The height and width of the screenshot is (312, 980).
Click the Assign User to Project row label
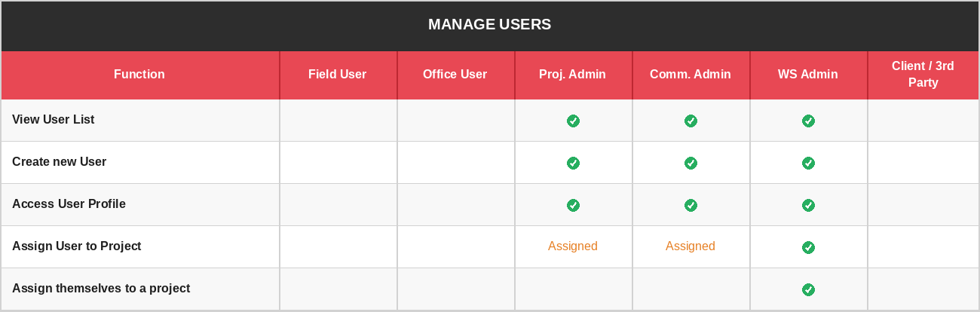77,246
